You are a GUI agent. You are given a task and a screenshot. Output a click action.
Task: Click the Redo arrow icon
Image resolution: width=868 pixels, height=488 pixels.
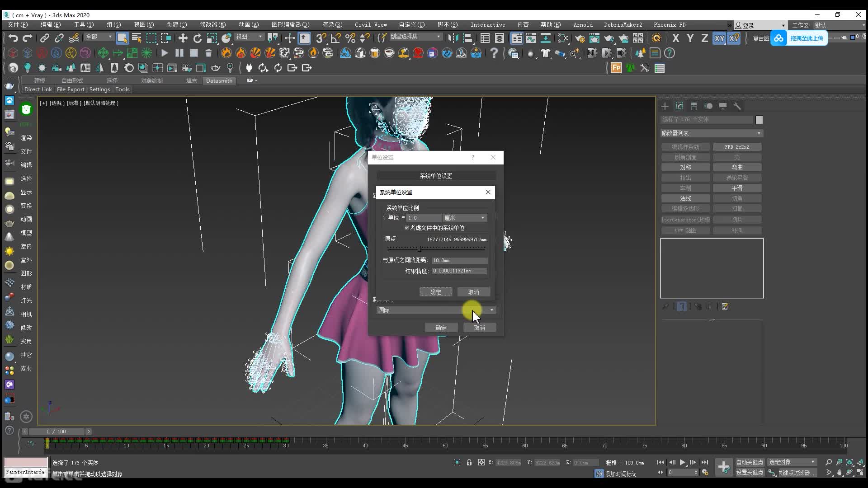[x=28, y=38]
